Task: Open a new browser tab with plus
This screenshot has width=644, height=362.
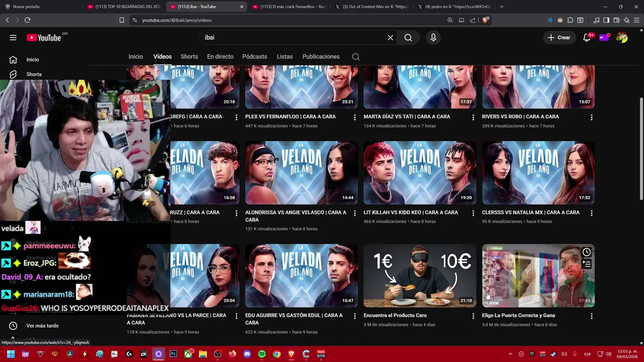Action: click(x=502, y=7)
